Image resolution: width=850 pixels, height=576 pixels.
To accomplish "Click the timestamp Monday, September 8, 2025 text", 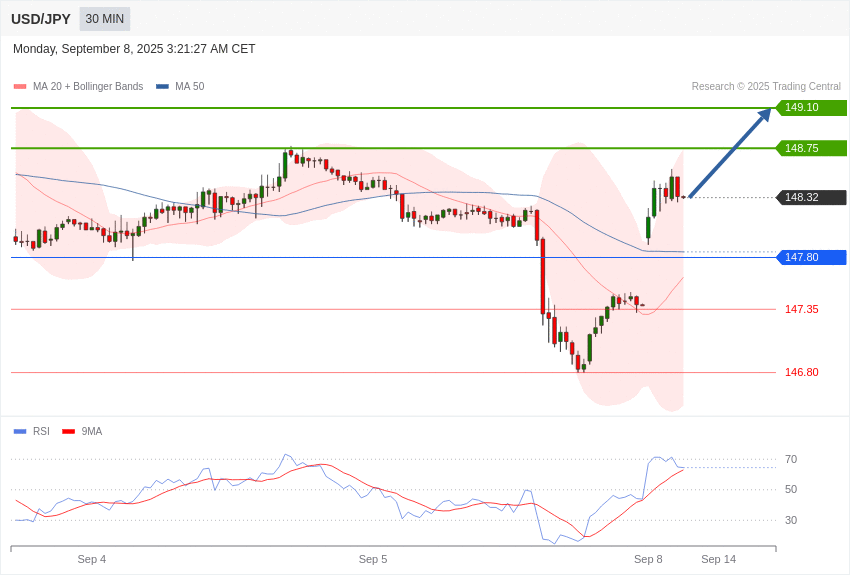I will click(x=134, y=49).
